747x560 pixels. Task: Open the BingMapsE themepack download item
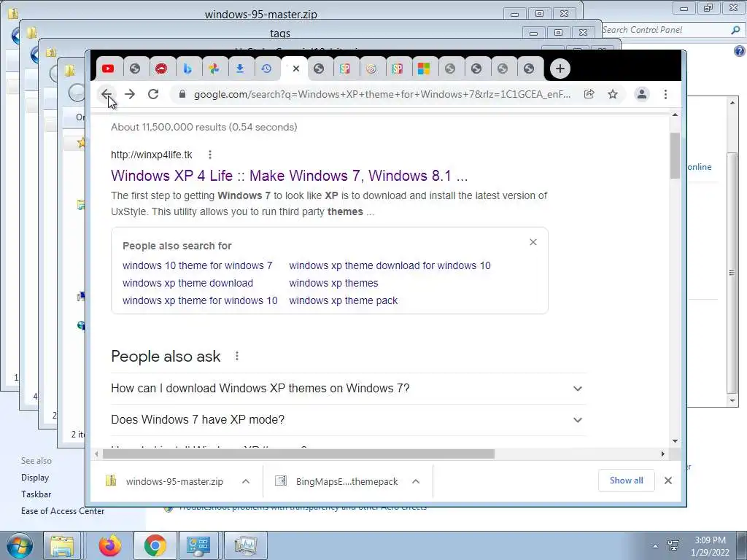pos(338,481)
